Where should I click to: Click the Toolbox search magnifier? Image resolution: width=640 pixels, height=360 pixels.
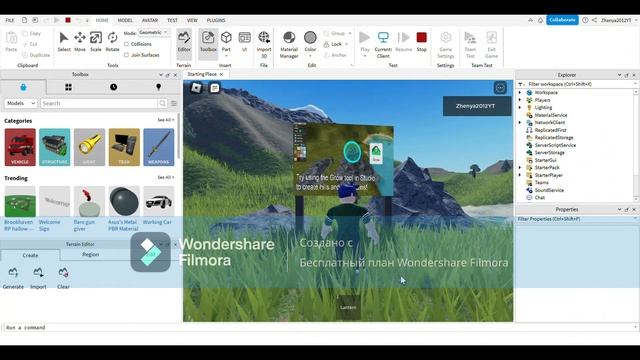(x=162, y=103)
